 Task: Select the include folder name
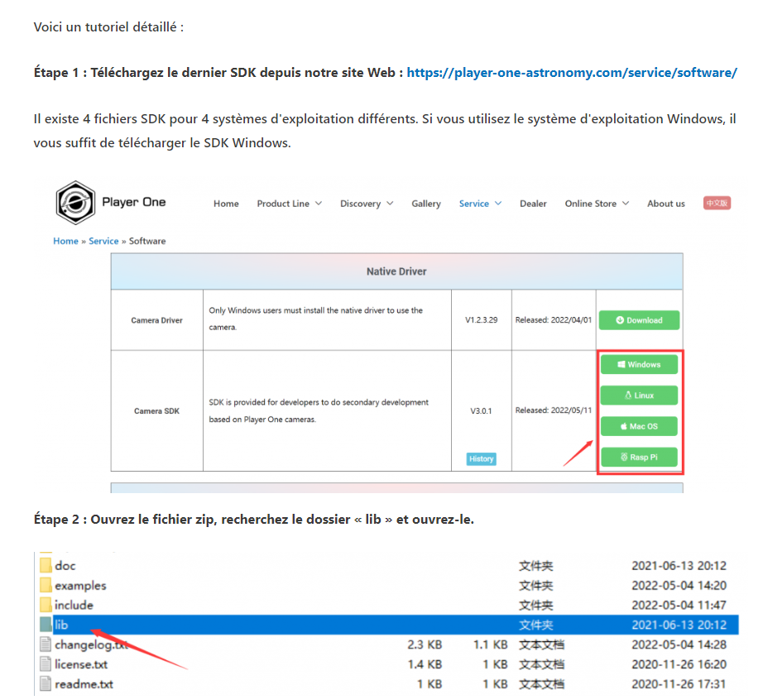tap(74, 605)
